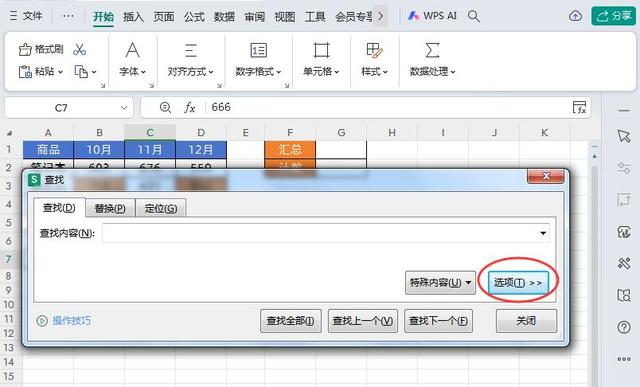Image resolution: width=640 pixels, height=387 pixels.
Task: Click the 查找全部(I) button
Action: tap(291, 321)
